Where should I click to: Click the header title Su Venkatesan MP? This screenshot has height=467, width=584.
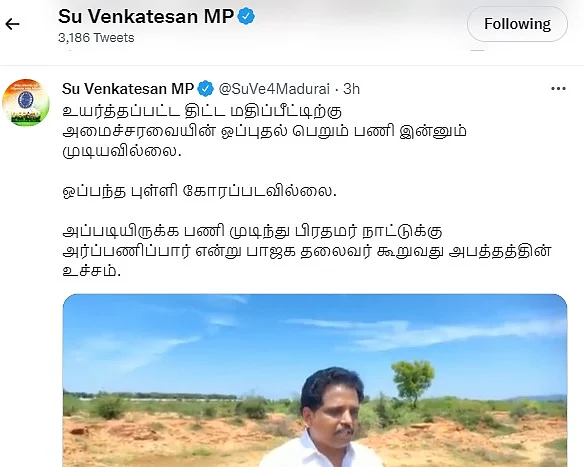(146, 16)
